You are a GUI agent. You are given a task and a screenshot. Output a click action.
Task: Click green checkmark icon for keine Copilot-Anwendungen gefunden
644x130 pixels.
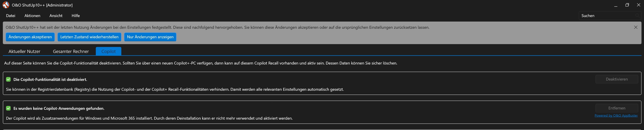tap(8, 108)
